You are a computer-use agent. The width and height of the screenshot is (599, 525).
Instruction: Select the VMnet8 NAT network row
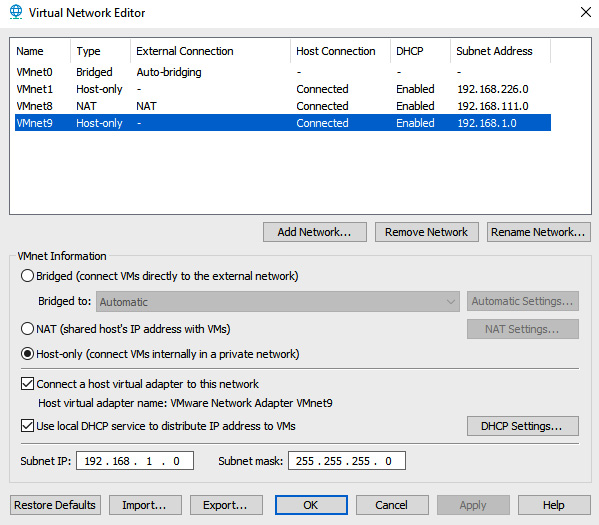283,106
